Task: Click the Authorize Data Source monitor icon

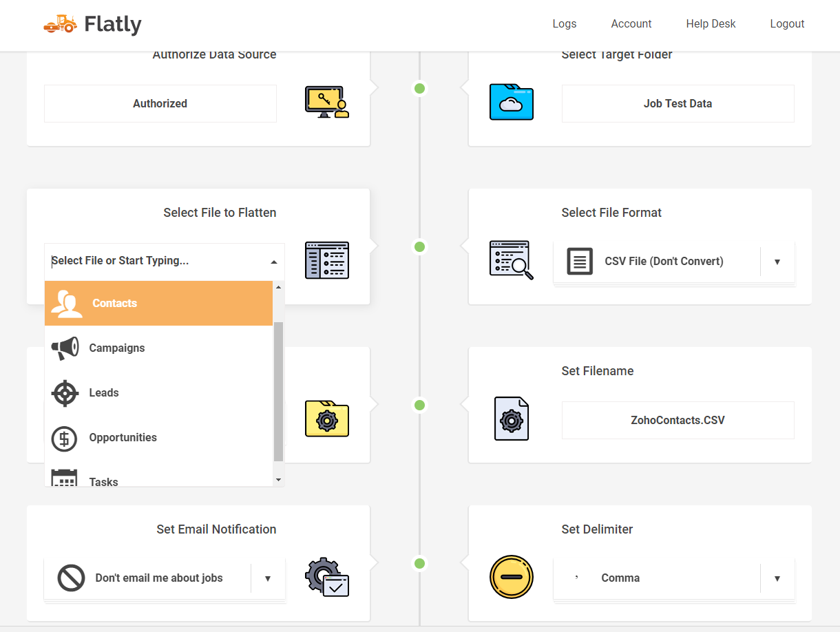Action: click(x=326, y=103)
